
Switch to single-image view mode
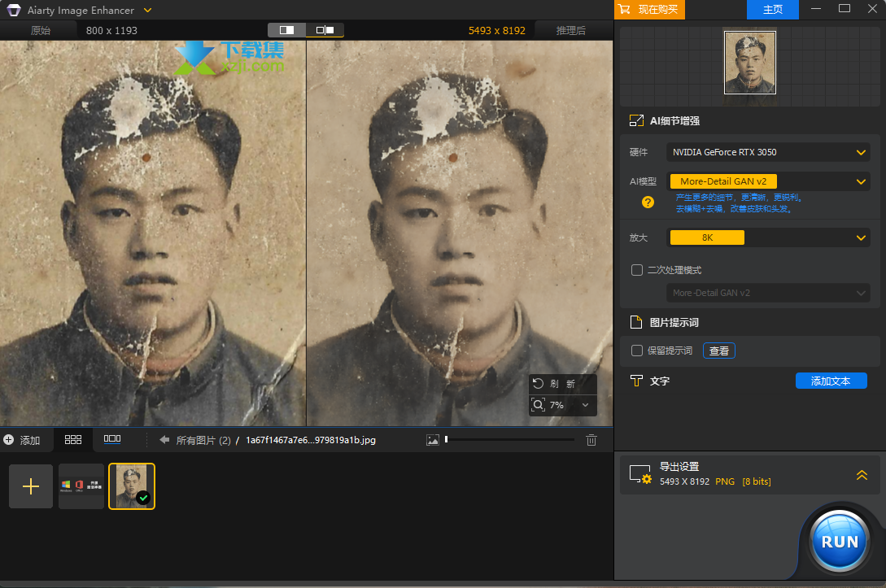[286, 30]
